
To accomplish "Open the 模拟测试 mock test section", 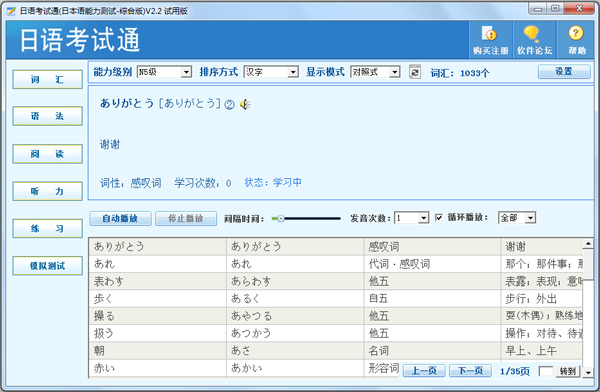I will [47, 266].
